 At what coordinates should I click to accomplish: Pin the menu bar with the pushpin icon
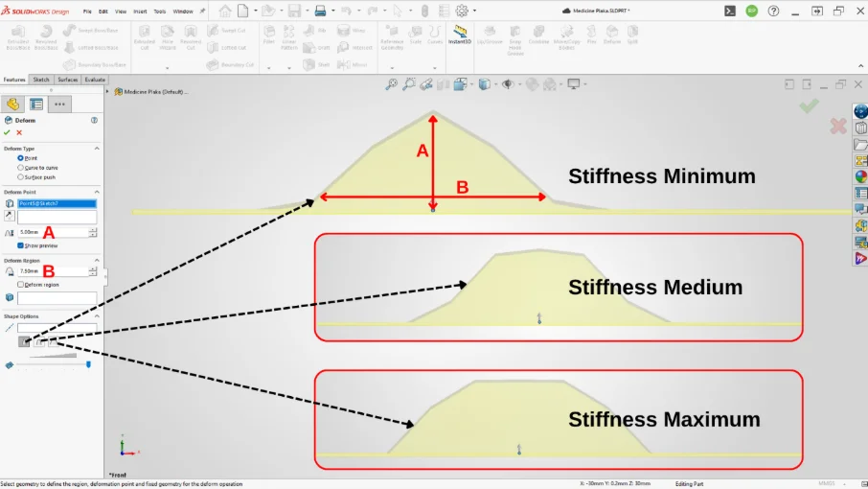pos(202,12)
